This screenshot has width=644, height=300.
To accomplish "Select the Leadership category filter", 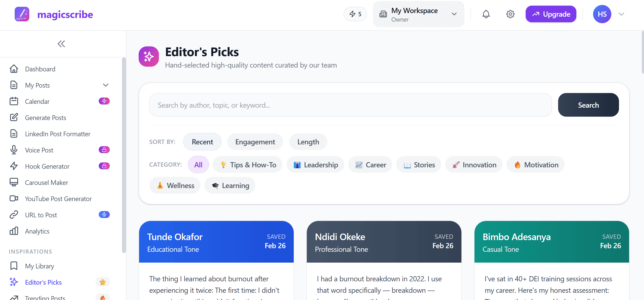I will click(x=315, y=164).
